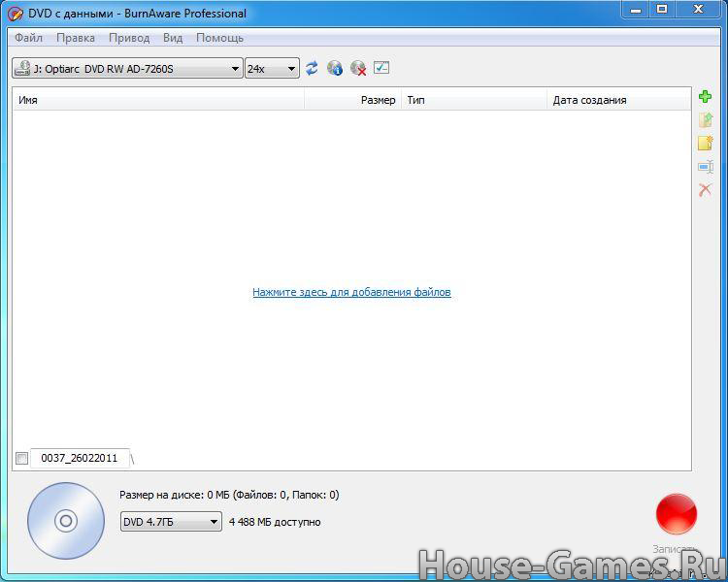Open the Привод menu
This screenshot has height=582, width=728.
(x=129, y=38)
